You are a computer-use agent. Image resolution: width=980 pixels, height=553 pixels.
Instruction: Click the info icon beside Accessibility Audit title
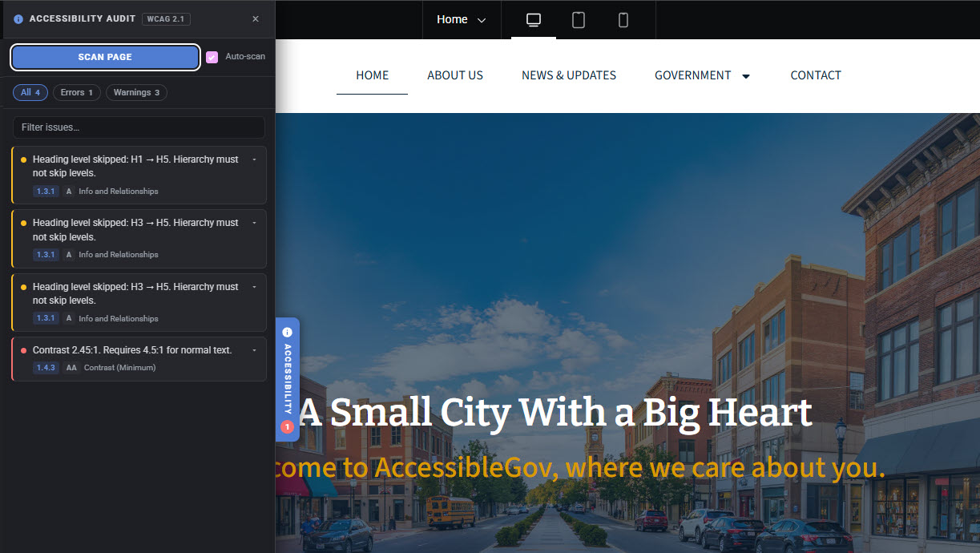(x=18, y=19)
